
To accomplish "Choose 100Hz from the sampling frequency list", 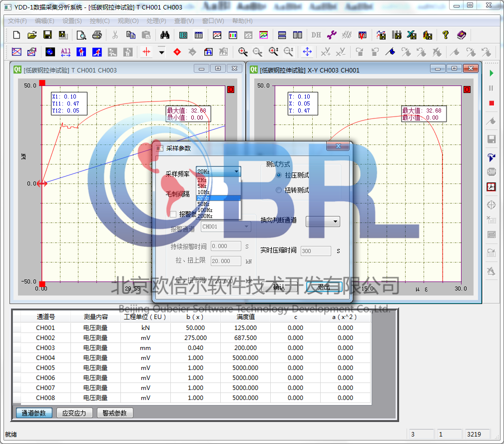I will (205, 210).
